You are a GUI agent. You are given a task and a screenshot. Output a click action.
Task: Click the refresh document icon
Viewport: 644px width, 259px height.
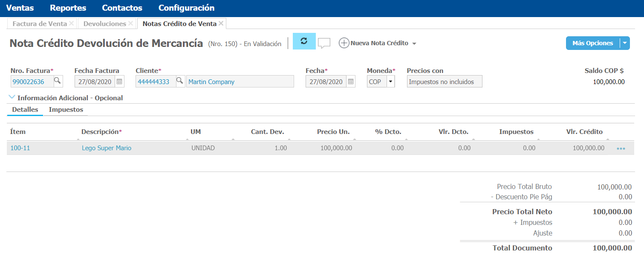[x=304, y=41]
